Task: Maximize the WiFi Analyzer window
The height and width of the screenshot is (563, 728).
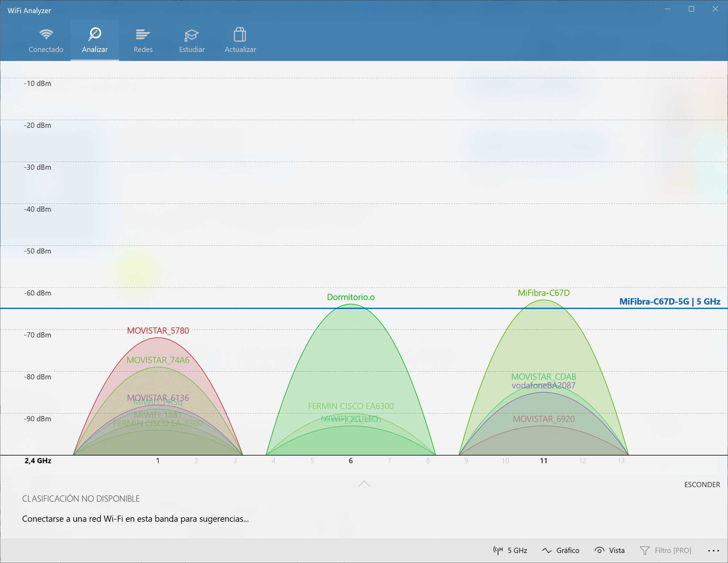Action: click(691, 9)
